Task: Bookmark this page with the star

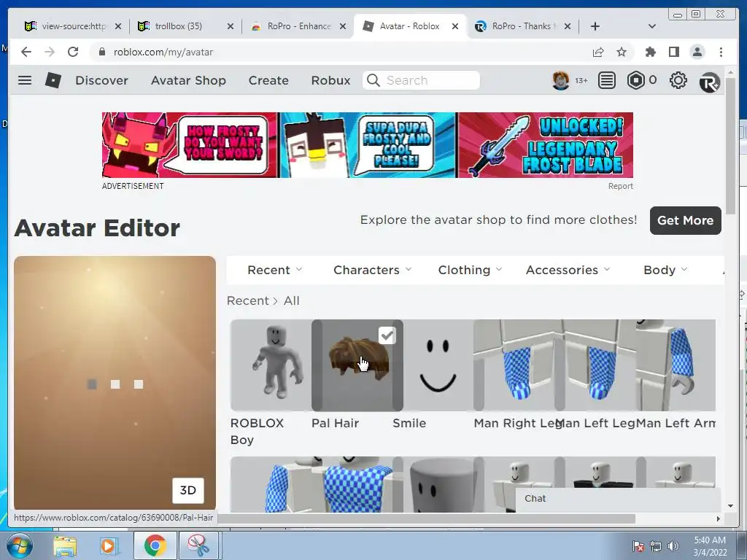Action: (622, 52)
